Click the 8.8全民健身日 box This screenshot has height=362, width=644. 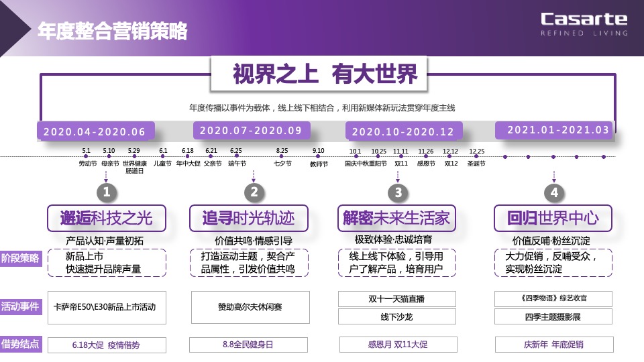click(248, 345)
